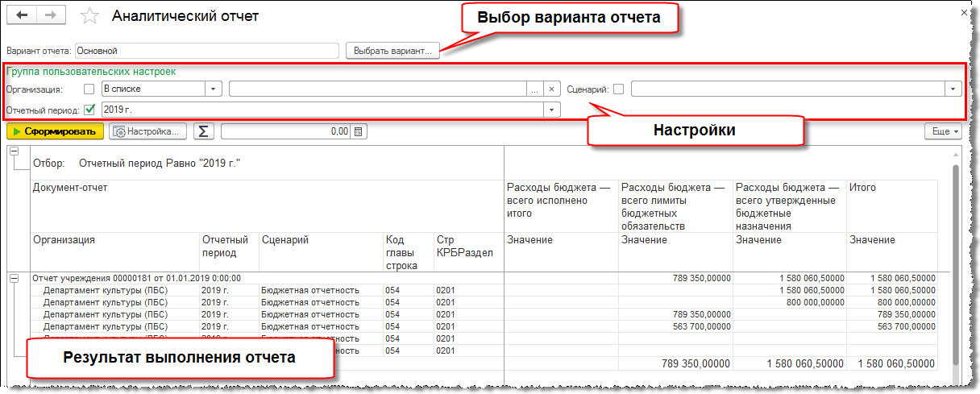Viewport: 980px width, 394px height.
Task: Uncheck the Отчетный период checkbox
Action: (89, 110)
